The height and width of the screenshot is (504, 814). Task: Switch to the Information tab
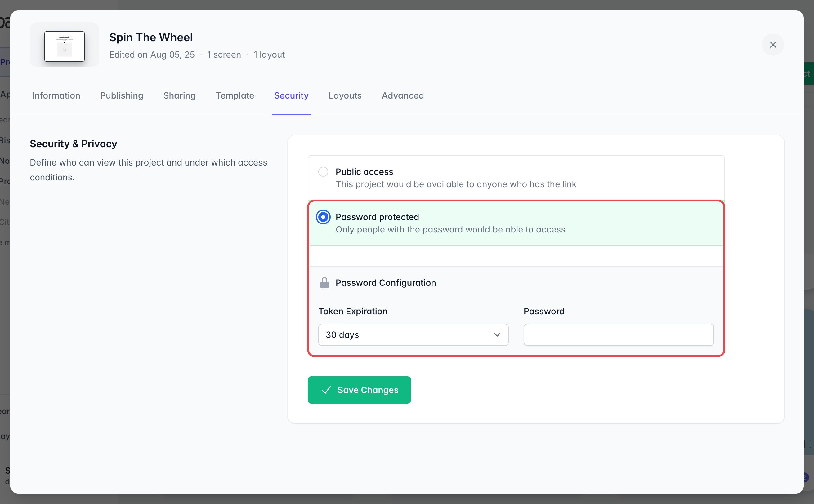pos(56,96)
